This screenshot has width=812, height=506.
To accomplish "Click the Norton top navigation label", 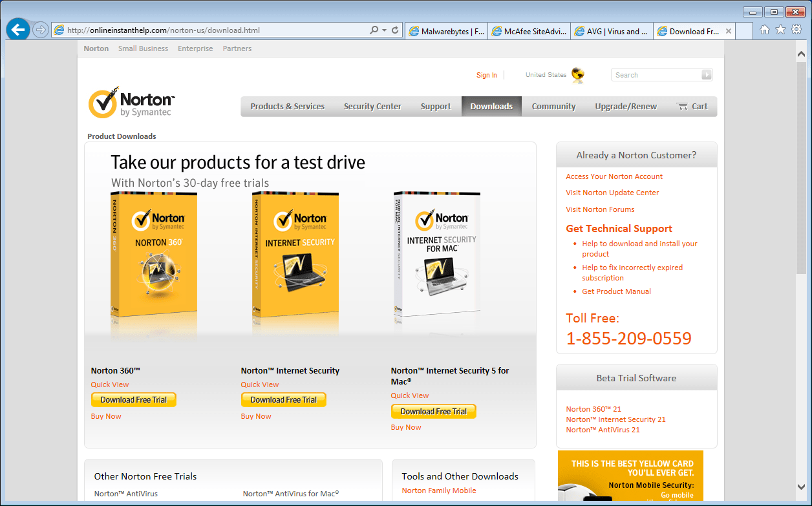I will [x=96, y=48].
